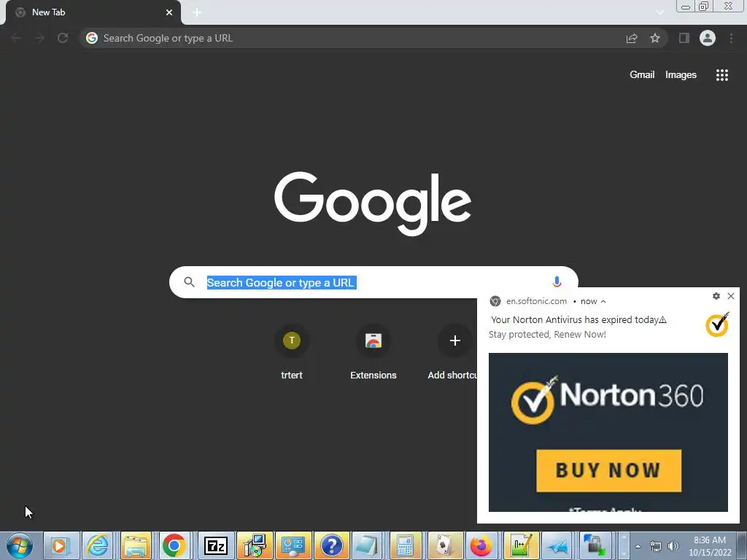The height and width of the screenshot is (560, 747).
Task: Start voice search with microphone
Action: pos(557,282)
